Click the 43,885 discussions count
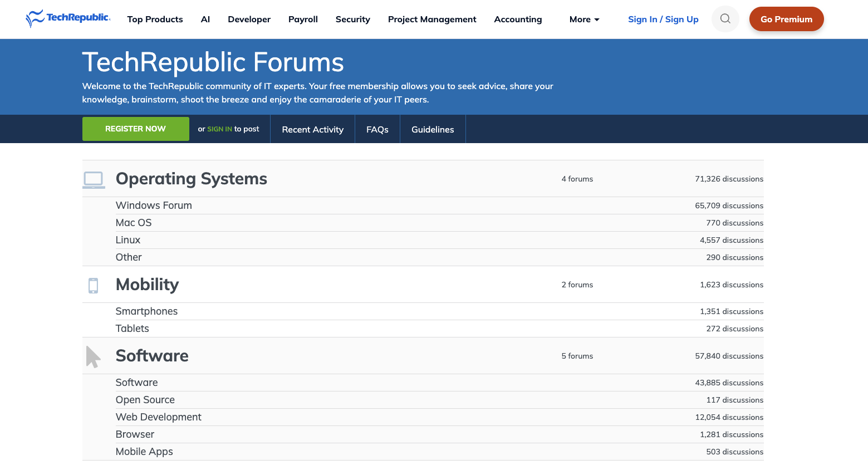Viewport: 868px width, 465px height. 729,383
